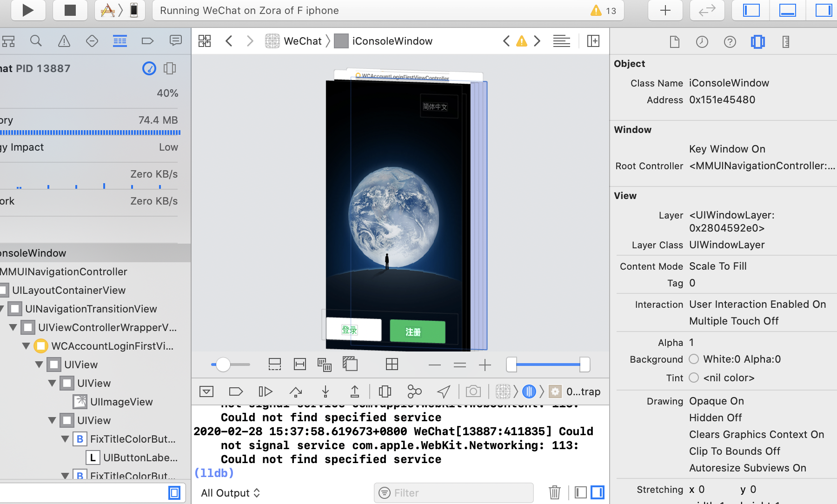This screenshot has width=837, height=504.
Task: Simulate location arrow button
Action: [x=444, y=391]
